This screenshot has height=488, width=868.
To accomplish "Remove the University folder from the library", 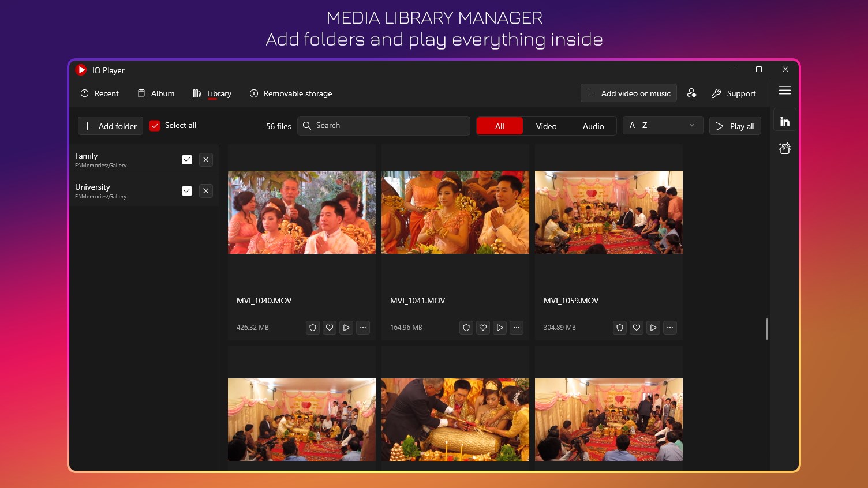I will point(206,191).
